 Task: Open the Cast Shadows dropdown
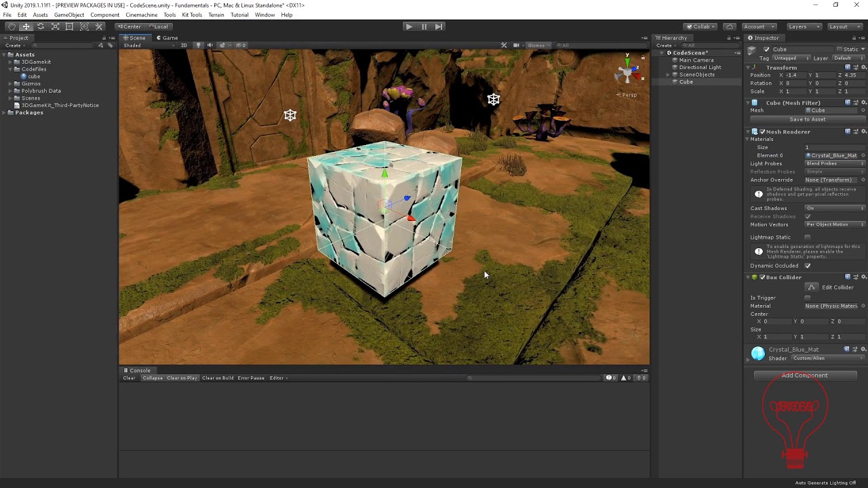[835, 208]
